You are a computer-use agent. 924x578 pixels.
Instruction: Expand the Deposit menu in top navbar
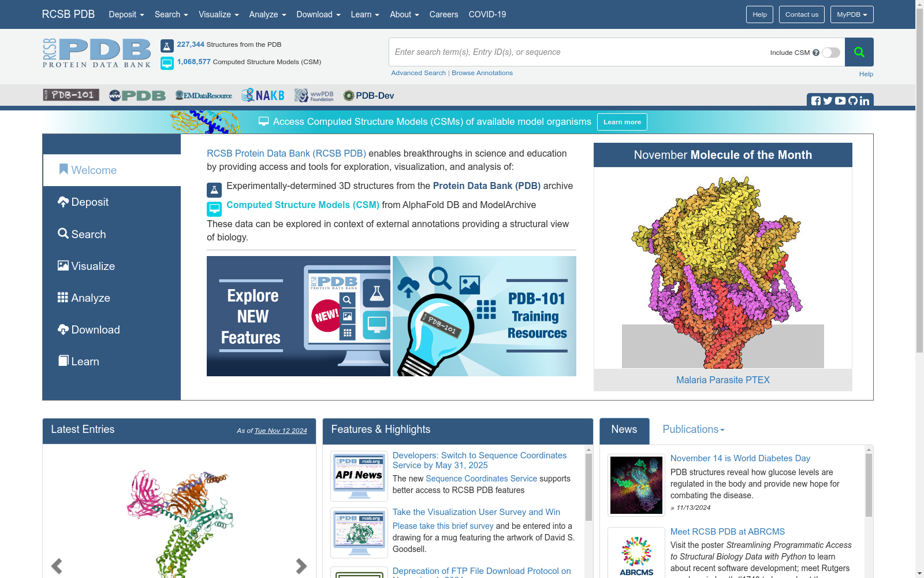126,14
